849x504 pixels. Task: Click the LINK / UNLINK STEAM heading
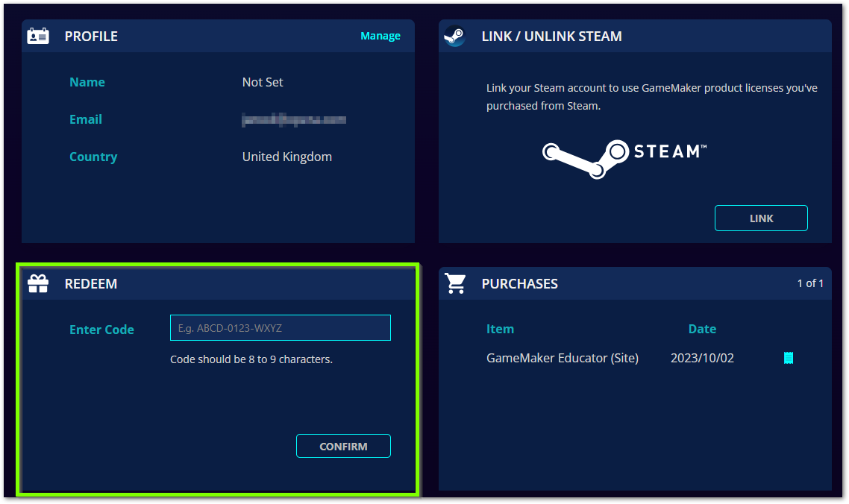(x=551, y=36)
